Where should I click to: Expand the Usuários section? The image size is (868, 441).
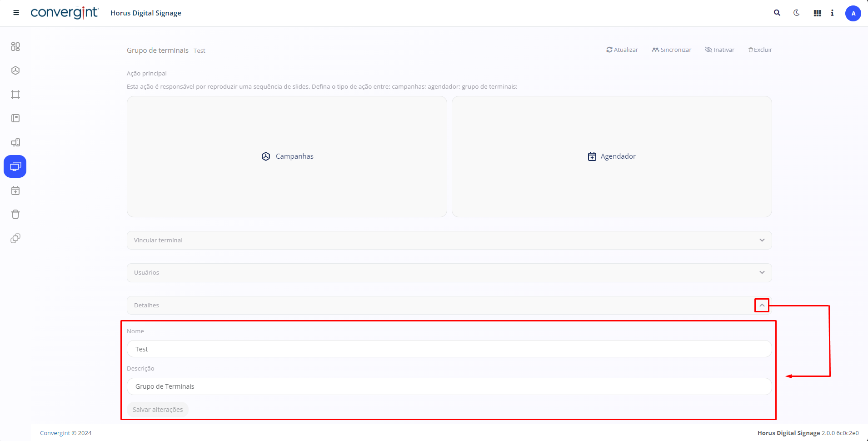point(449,273)
